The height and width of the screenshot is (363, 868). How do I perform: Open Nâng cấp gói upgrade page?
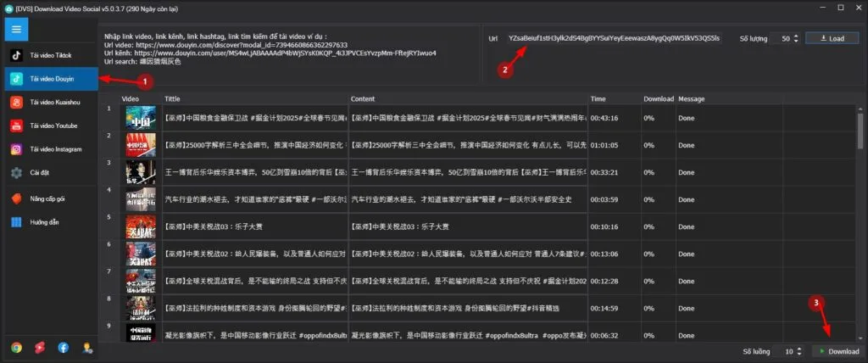[50, 198]
